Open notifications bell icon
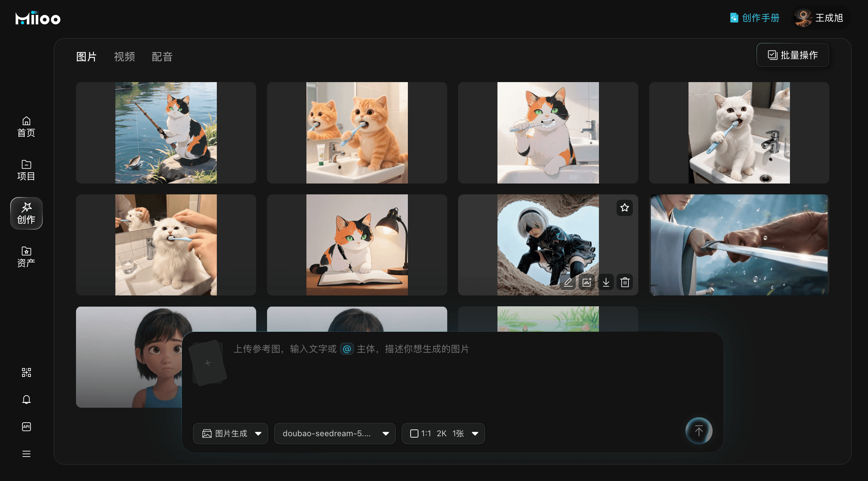This screenshot has width=868, height=481. click(26, 400)
